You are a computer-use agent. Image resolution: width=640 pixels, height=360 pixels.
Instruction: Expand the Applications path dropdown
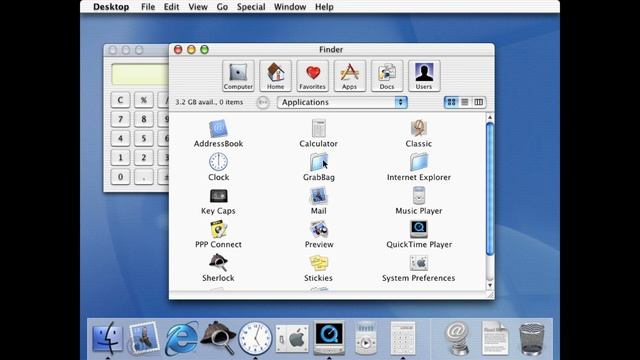pos(342,102)
